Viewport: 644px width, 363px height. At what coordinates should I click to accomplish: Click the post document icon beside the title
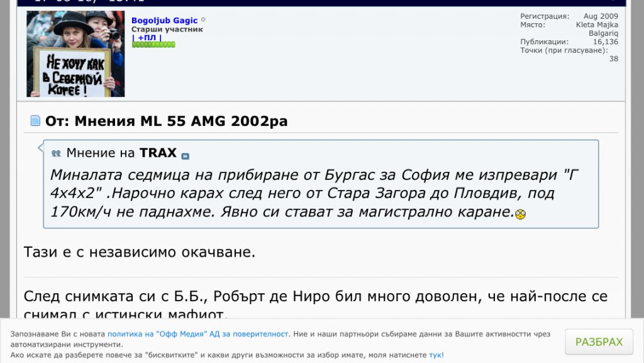35,121
